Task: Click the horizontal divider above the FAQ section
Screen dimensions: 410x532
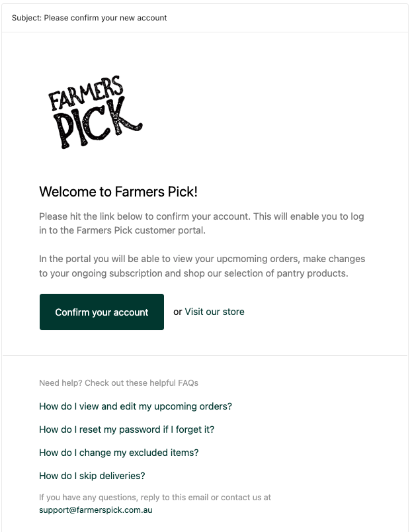Action: (205, 355)
